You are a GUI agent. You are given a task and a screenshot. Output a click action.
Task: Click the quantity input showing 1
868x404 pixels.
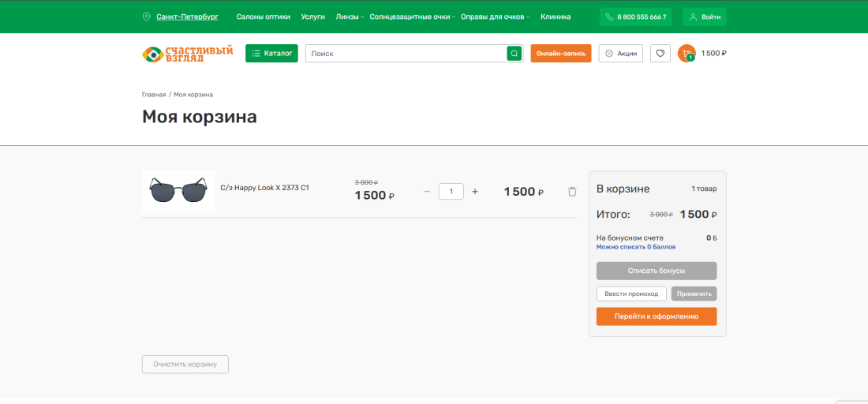click(451, 192)
